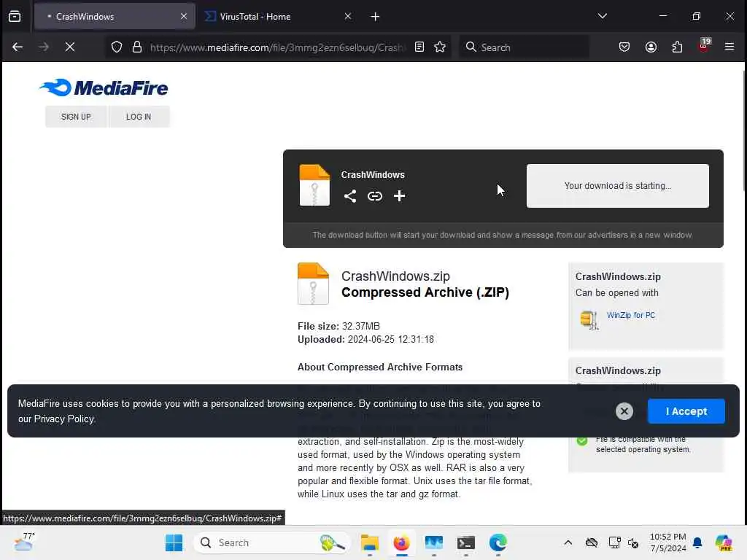Open the Firefox hamburger menu

(729, 47)
